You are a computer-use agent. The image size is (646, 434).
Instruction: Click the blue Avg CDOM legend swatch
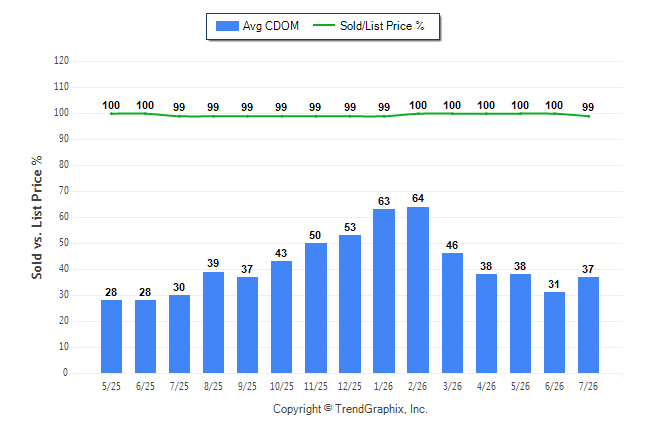[x=227, y=26]
